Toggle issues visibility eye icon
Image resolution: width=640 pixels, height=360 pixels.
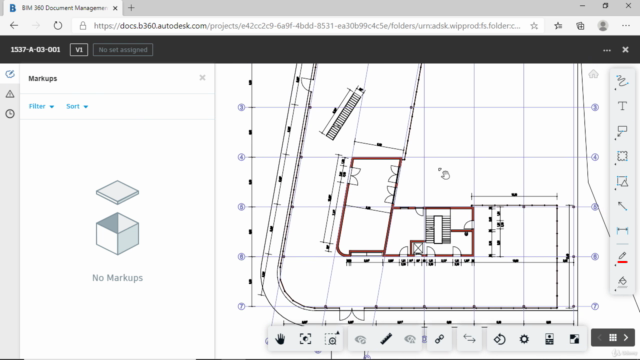point(410,339)
